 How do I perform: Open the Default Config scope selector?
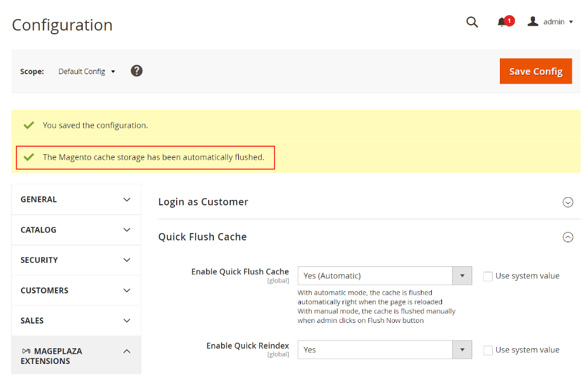pyautogui.click(x=86, y=72)
